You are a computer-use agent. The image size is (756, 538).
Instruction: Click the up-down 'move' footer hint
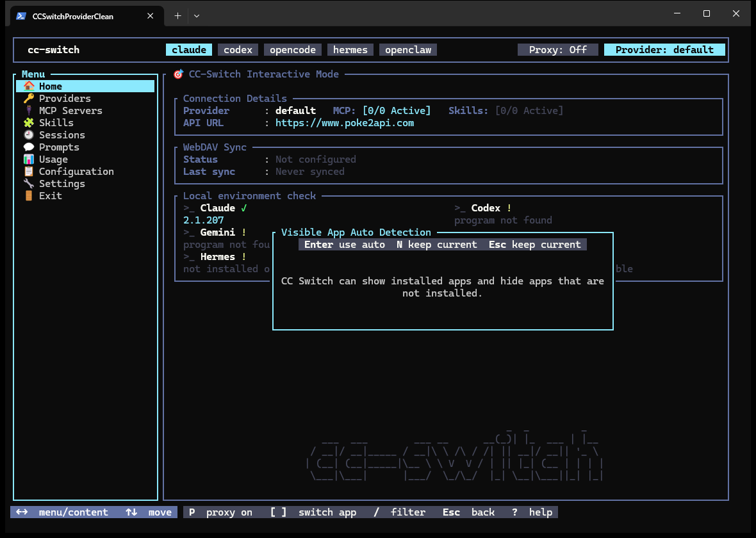coord(149,512)
